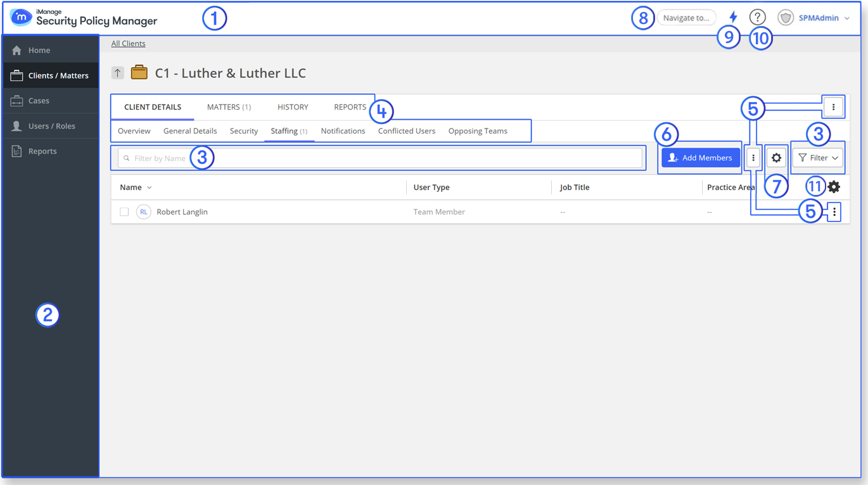
Task: Open the gear settings button near Filter
Action: (776, 158)
